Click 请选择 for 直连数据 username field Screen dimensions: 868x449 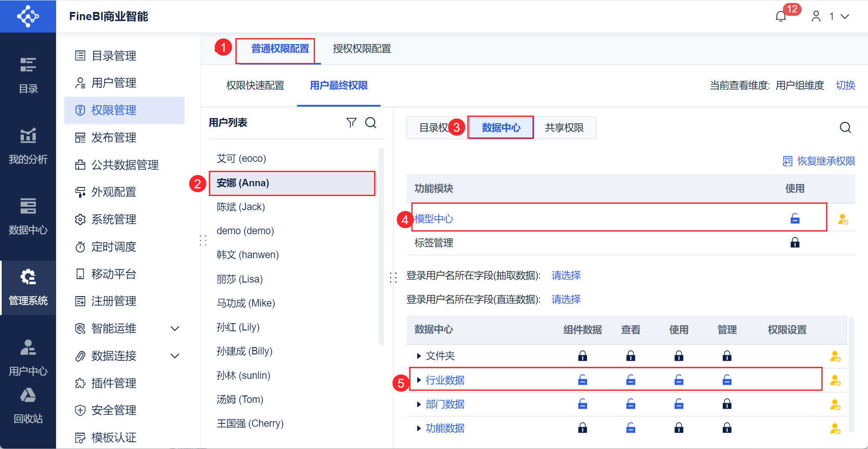click(x=566, y=299)
